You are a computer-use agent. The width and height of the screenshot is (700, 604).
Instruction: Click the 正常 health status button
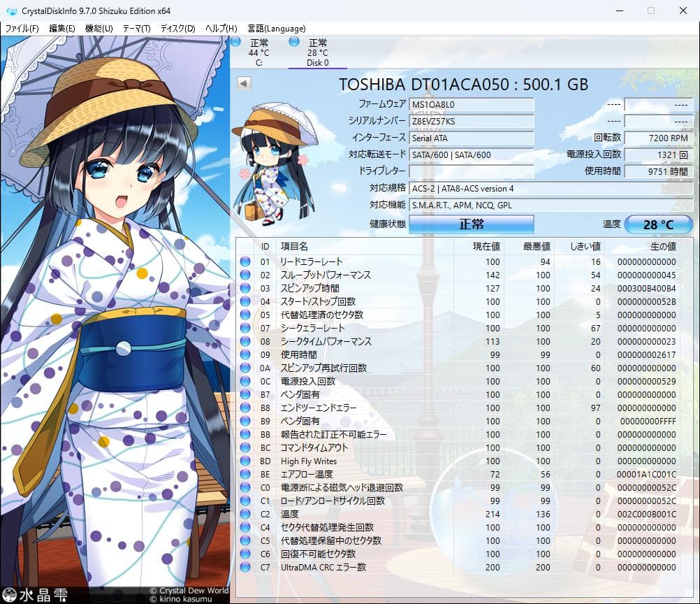(471, 224)
